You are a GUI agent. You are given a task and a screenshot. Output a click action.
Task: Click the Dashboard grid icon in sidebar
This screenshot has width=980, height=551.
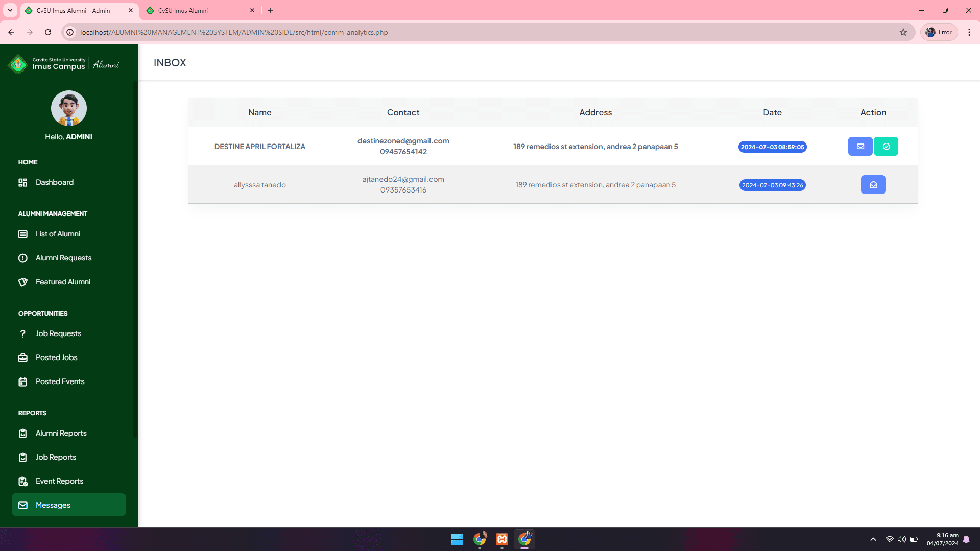coord(23,182)
